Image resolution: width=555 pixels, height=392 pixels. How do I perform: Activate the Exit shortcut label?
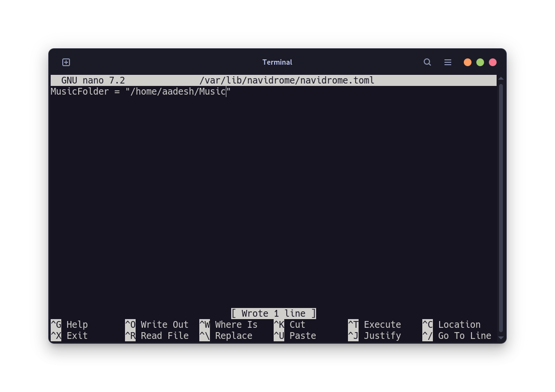(x=69, y=336)
